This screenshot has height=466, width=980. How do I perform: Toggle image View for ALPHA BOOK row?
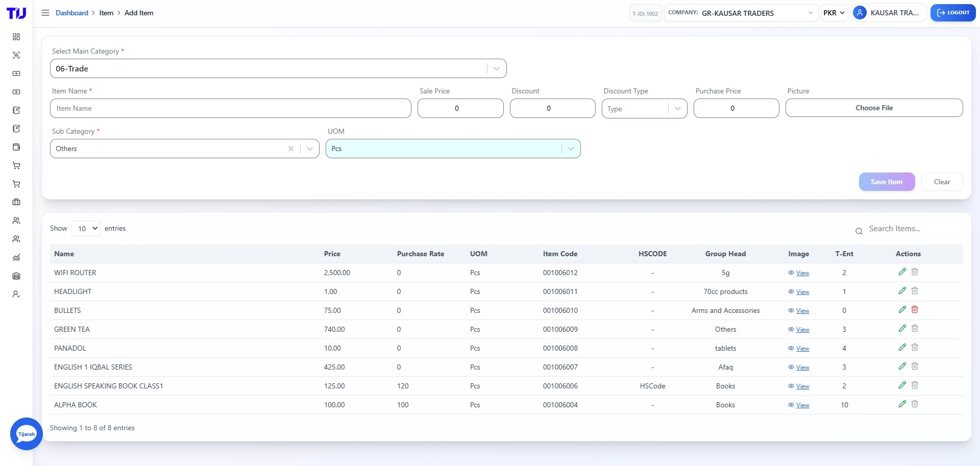tap(801, 405)
